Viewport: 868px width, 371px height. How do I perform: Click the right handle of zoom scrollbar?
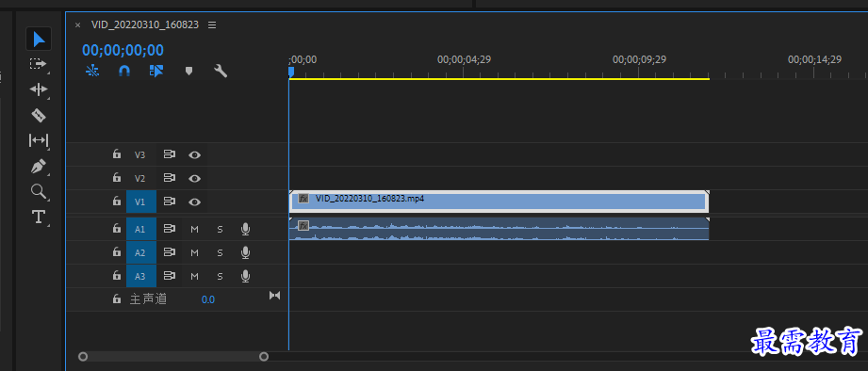pyautogui.click(x=264, y=357)
